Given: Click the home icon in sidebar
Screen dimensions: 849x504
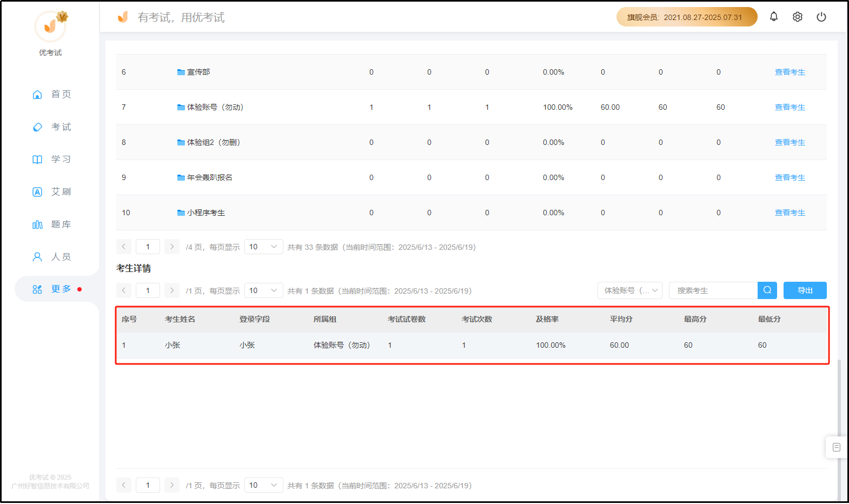Looking at the screenshot, I should point(37,95).
